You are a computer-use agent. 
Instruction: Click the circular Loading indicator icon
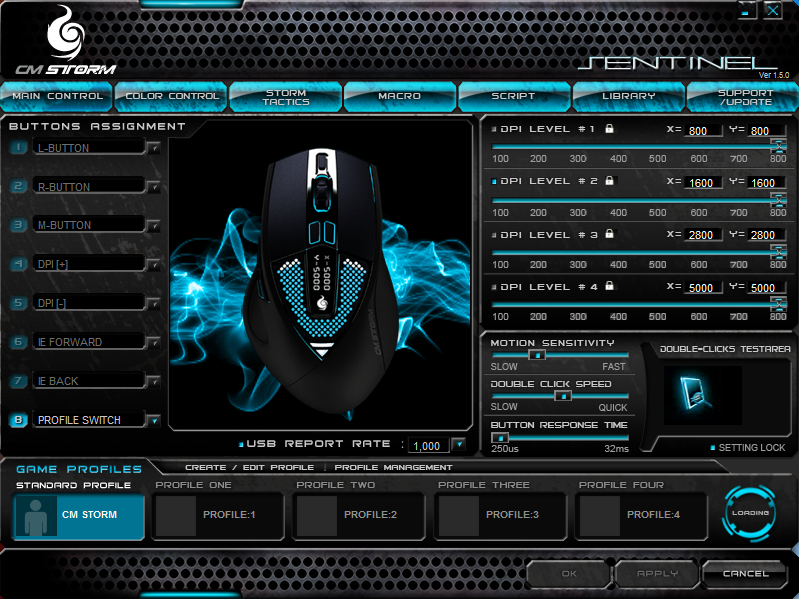point(750,513)
